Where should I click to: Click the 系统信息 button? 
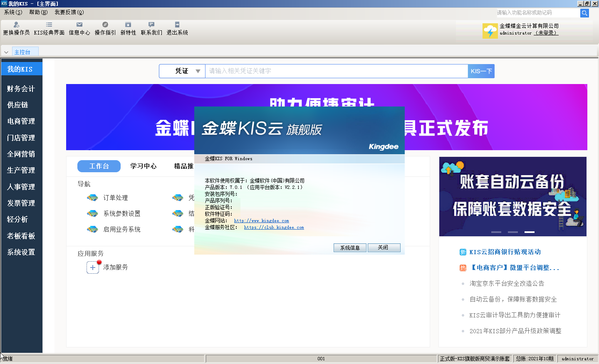350,248
